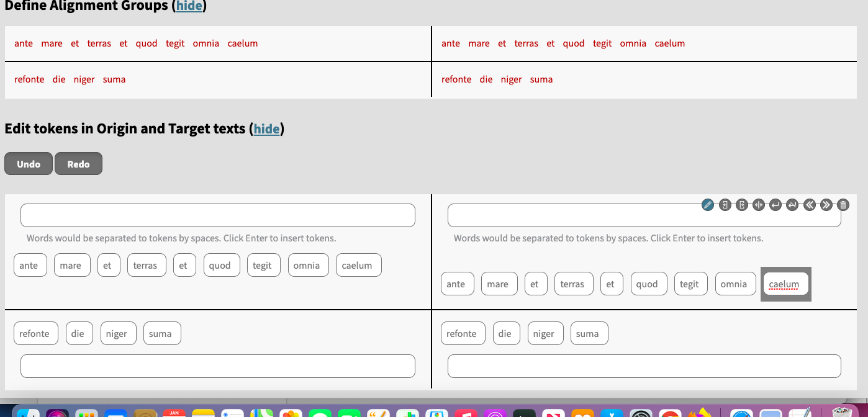Click the left origin text input field
868x417 pixels.
tap(217, 215)
